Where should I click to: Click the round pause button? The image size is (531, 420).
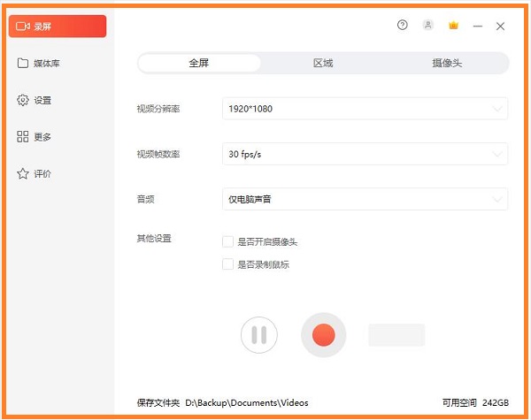click(258, 335)
